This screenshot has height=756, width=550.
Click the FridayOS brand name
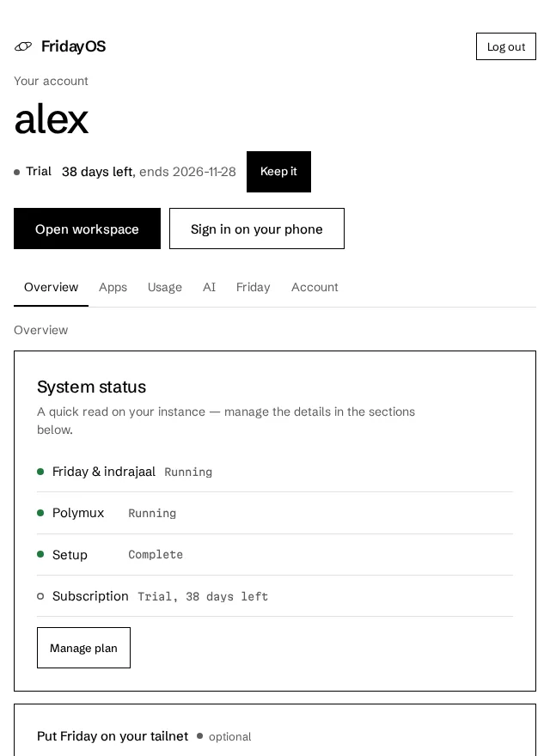click(73, 46)
